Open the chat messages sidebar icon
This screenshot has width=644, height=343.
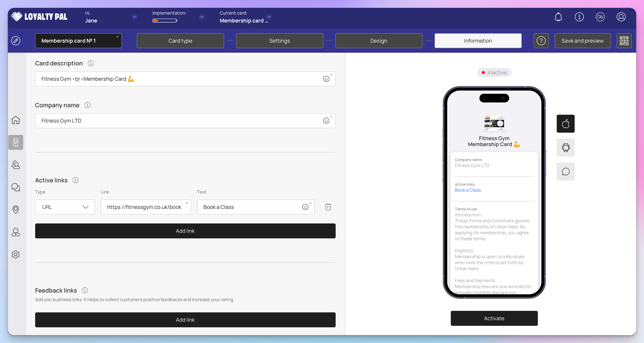[x=16, y=187]
